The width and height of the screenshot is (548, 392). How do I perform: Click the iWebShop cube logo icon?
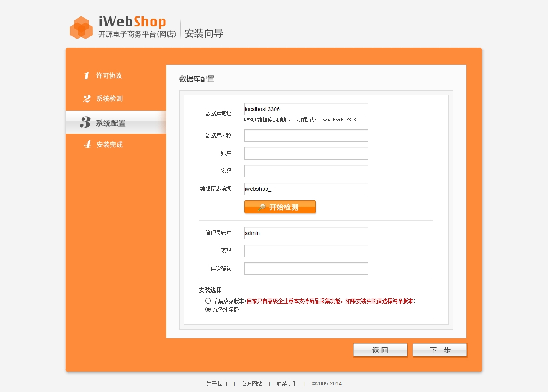pos(81,28)
